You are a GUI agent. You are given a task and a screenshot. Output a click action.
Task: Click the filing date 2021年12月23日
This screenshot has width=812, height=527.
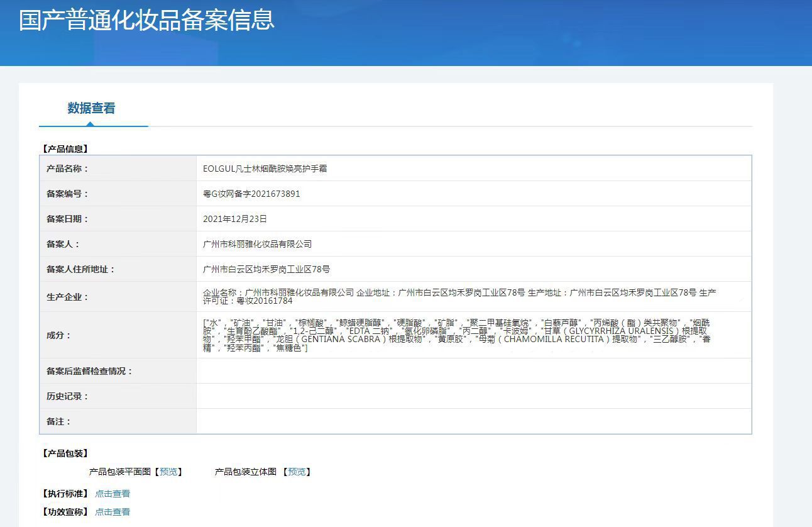click(235, 219)
